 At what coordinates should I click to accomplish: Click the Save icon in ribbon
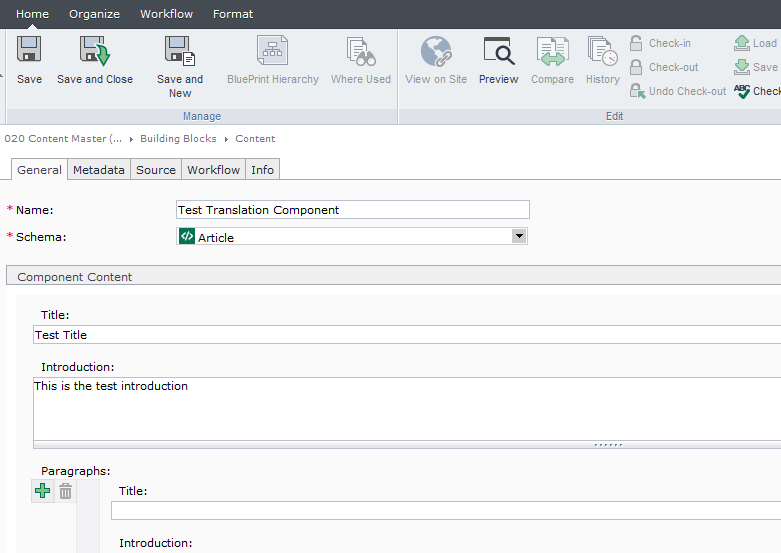click(x=29, y=52)
